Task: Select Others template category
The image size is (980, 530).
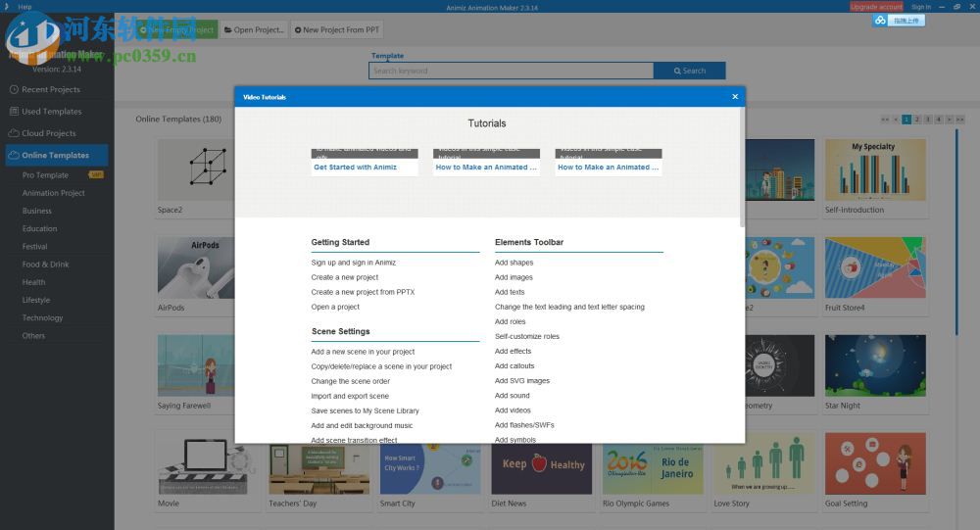Action: tap(33, 336)
